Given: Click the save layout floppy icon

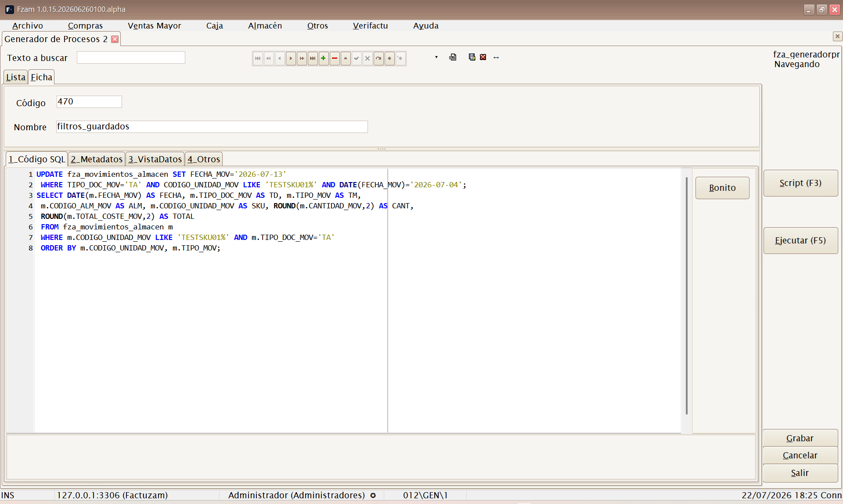Looking at the screenshot, I should coord(472,57).
